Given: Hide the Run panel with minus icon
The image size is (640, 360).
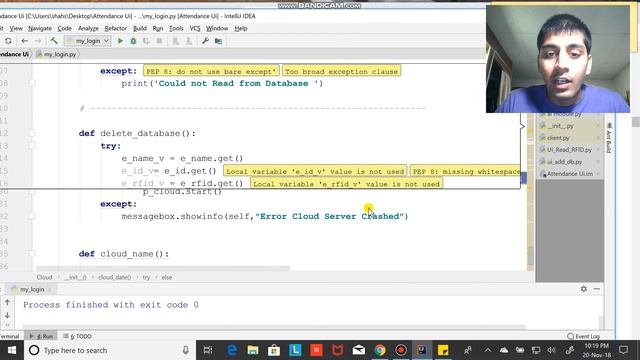Looking at the screenshot, I should click(x=597, y=289).
